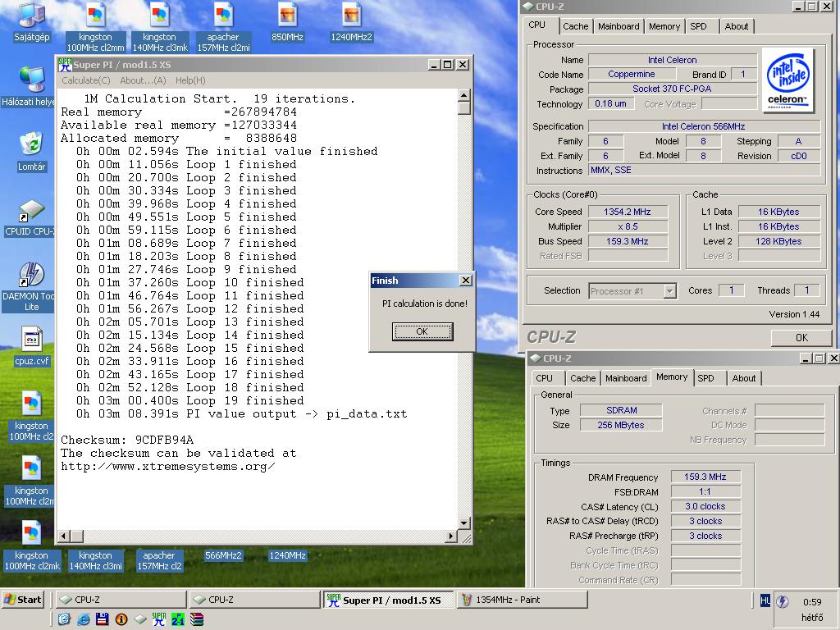
Task: Click Super PI vertical scrollbar down arrow
Action: coord(464,523)
